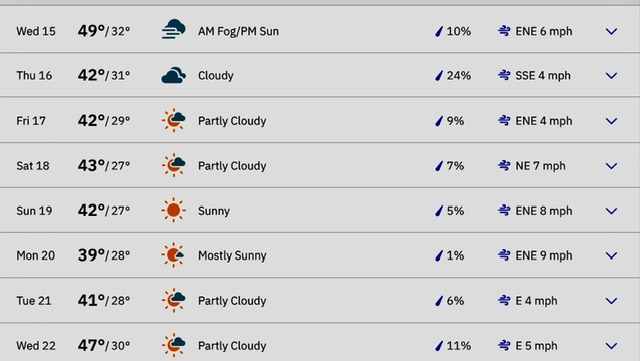Click the Sunny description on Sun 19
The height and width of the screenshot is (361, 640).
tap(214, 211)
